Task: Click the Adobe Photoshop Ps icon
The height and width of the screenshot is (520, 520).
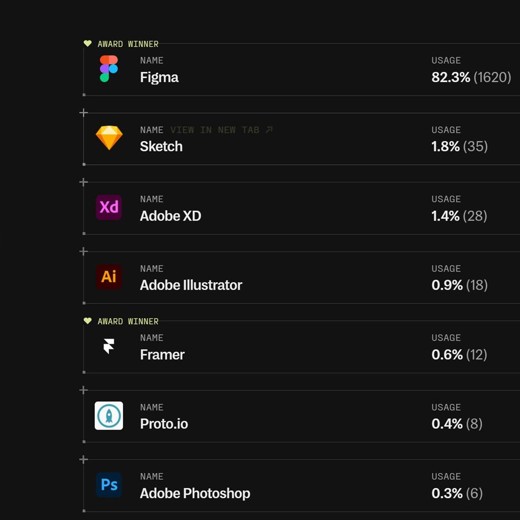Action: (109, 485)
